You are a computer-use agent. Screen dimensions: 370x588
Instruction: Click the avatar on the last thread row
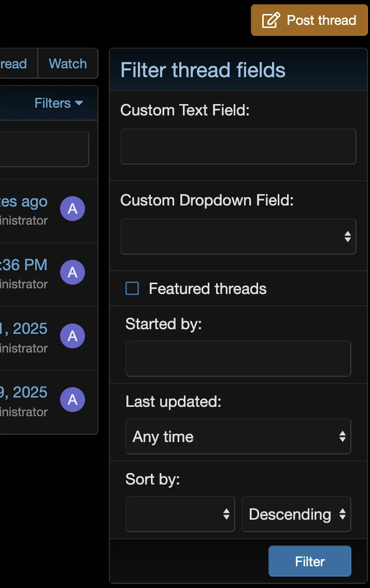73,400
